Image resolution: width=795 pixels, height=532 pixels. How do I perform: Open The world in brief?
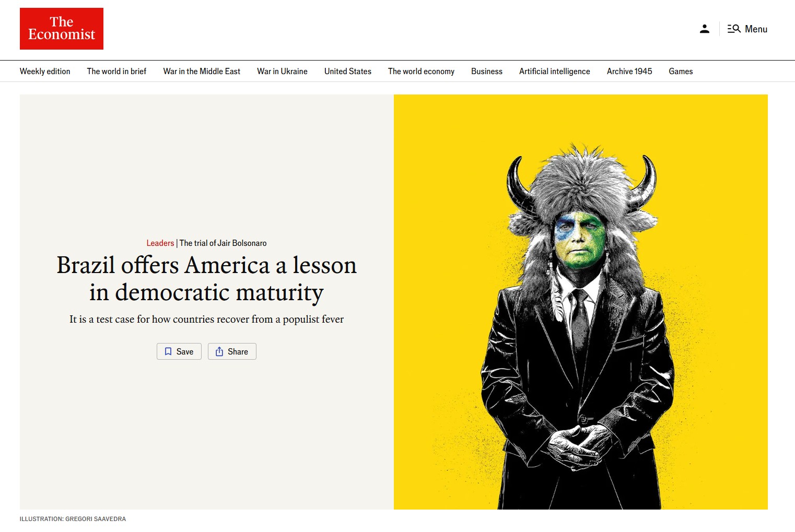tap(116, 72)
